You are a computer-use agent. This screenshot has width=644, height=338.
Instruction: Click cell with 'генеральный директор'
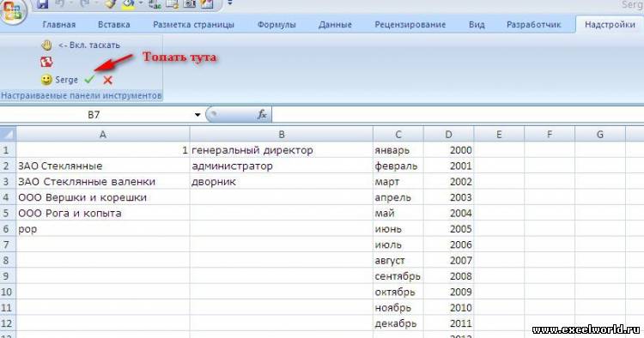pyautogui.click(x=282, y=150)
